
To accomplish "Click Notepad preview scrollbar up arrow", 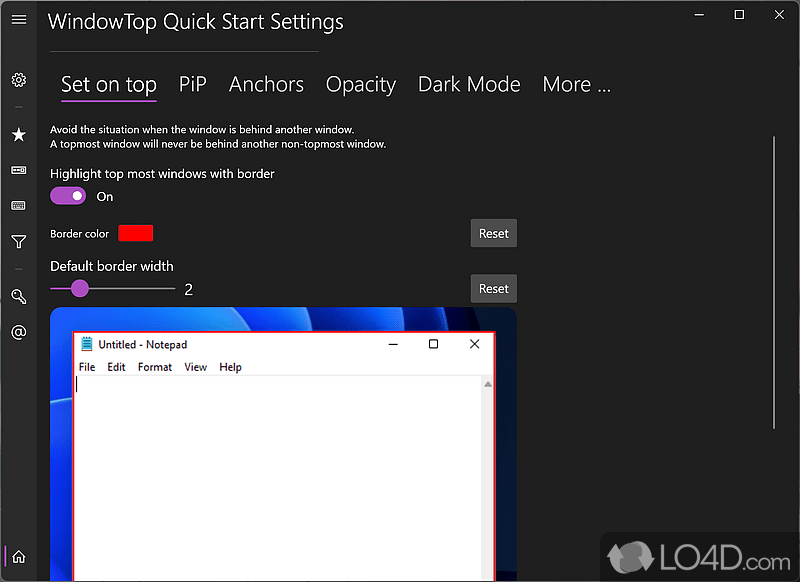I will coord(488,384).
